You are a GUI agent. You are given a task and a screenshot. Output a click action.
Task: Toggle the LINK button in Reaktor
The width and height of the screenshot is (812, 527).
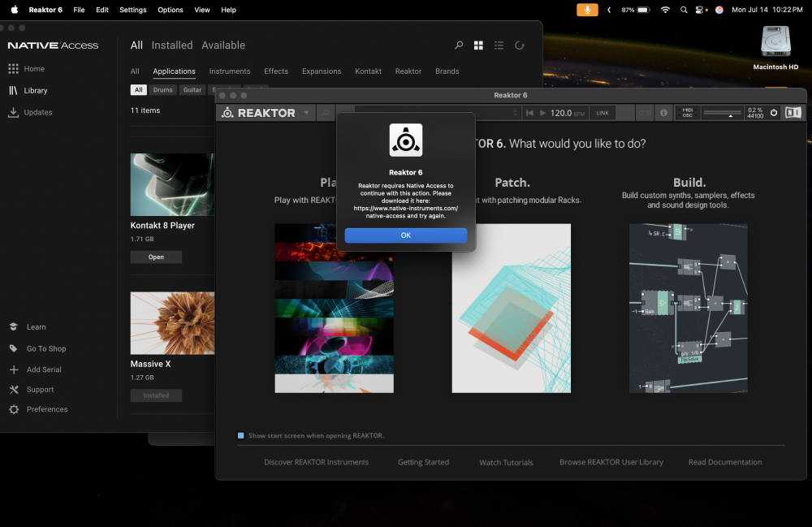[603, 113]
